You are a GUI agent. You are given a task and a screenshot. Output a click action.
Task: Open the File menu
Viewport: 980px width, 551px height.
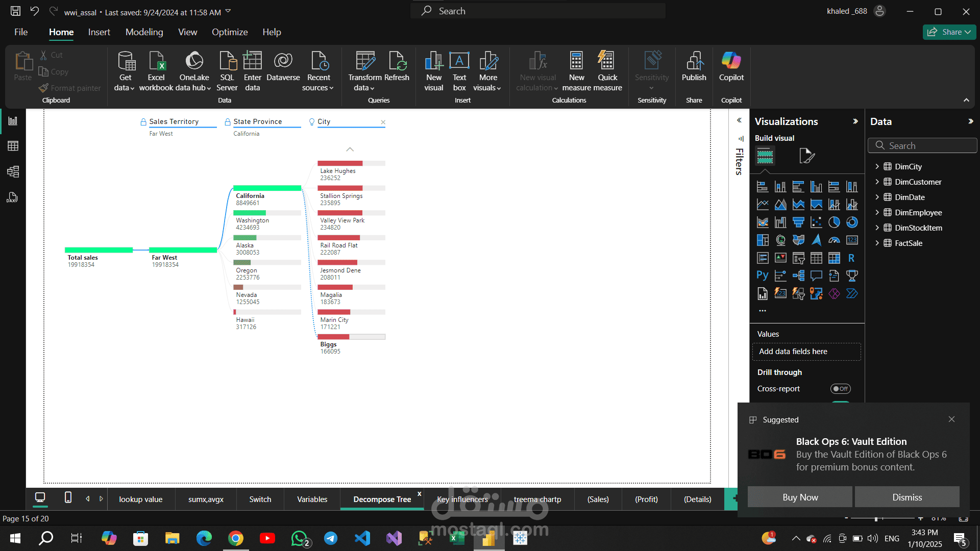(x=21, y=32)
